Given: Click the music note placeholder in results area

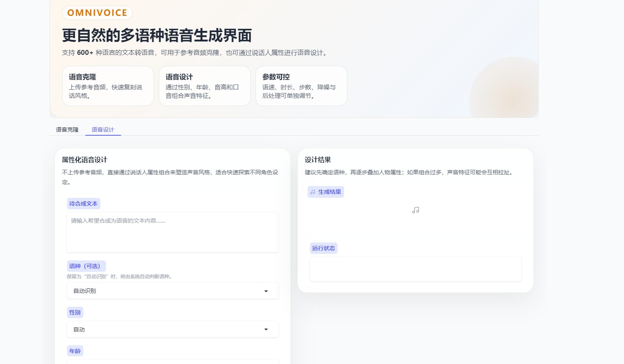Looking at the screenshot, I should (415, 210).
